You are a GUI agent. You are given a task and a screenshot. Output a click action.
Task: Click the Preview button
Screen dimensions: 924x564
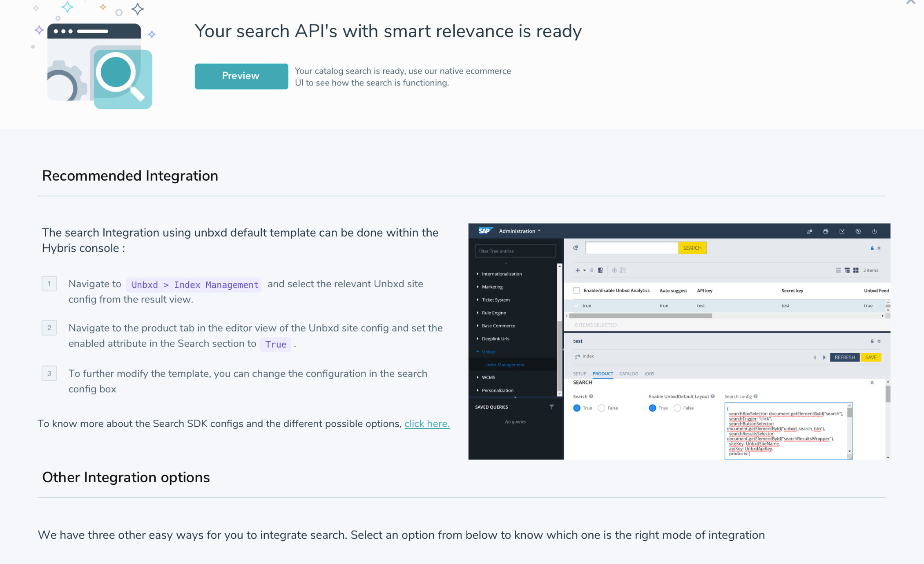(x=241, y=76)
